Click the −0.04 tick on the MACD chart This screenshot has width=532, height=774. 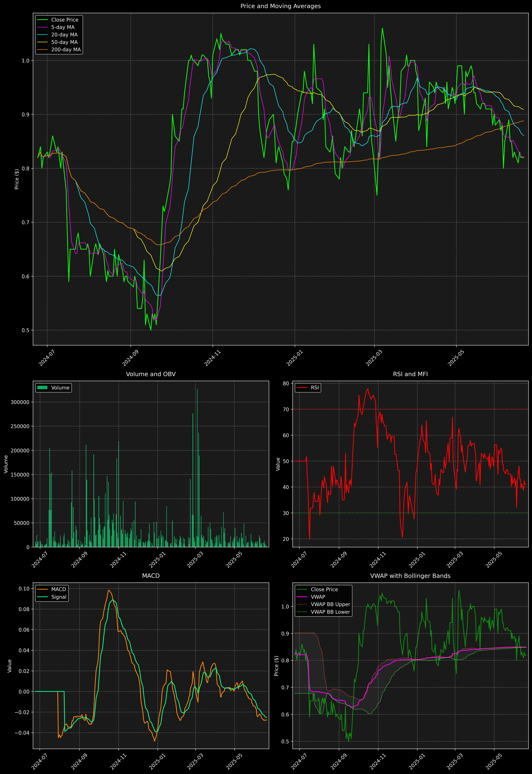(22, 733)
